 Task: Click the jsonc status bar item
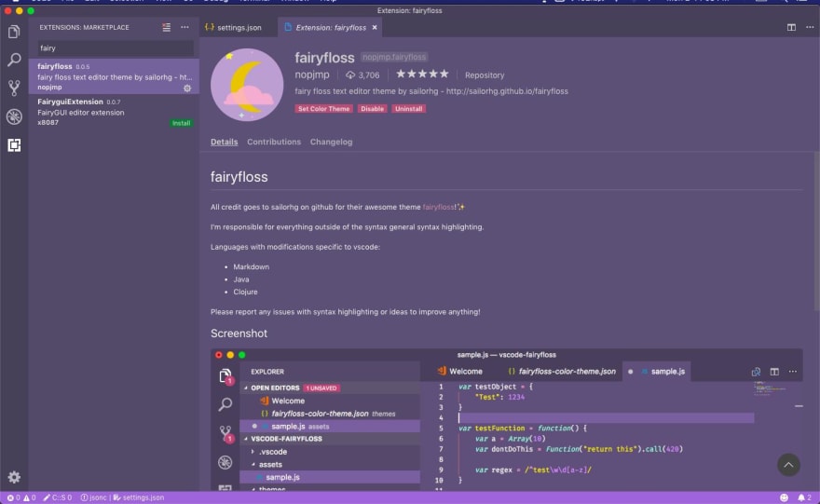coord(93,497)
